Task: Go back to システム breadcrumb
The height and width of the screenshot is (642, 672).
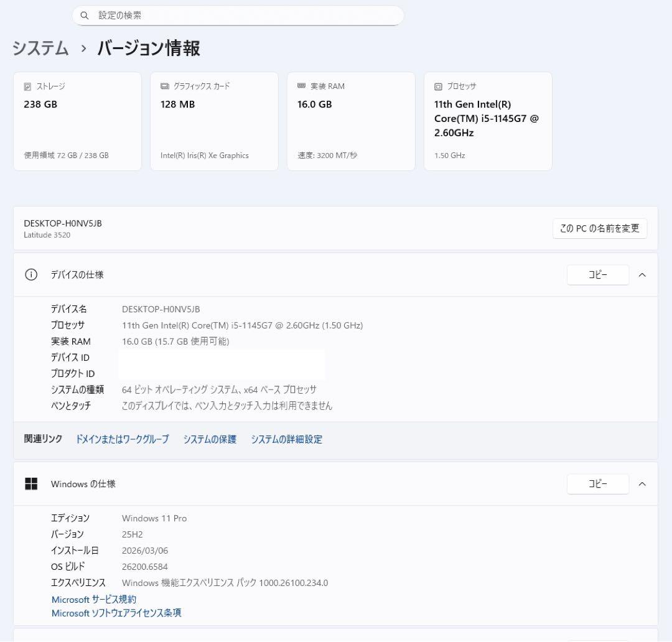Action: click(x=40, y=48)
